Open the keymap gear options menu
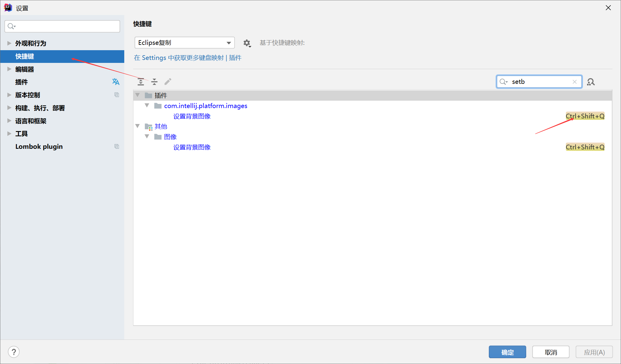 [x=247, y=43]
